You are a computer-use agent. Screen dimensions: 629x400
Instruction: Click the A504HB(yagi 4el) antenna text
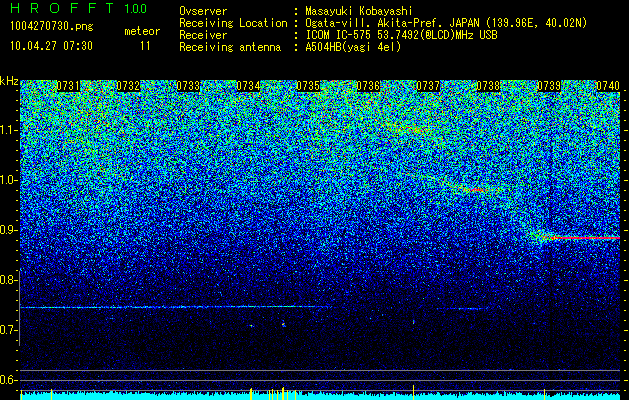tap(353, 47)
